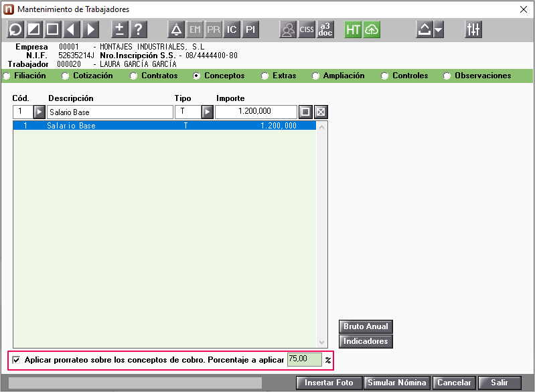
Task: Open the Cód. lookup arrow
Action: 39,112
